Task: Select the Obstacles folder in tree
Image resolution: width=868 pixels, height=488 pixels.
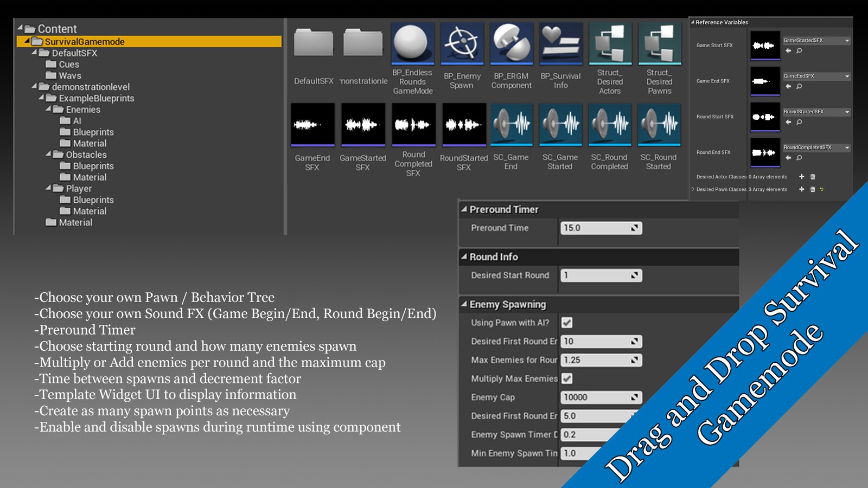Action: coord(86,155)
